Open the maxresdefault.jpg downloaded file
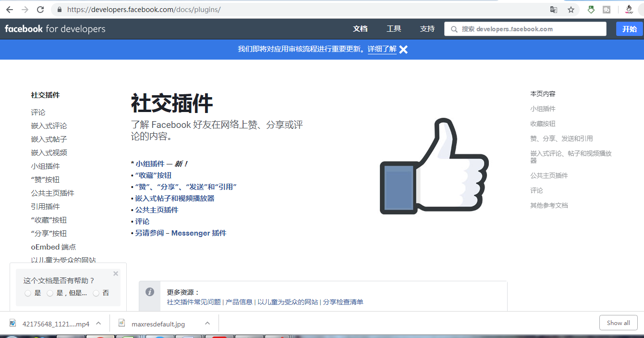 (x=158, y=324)
